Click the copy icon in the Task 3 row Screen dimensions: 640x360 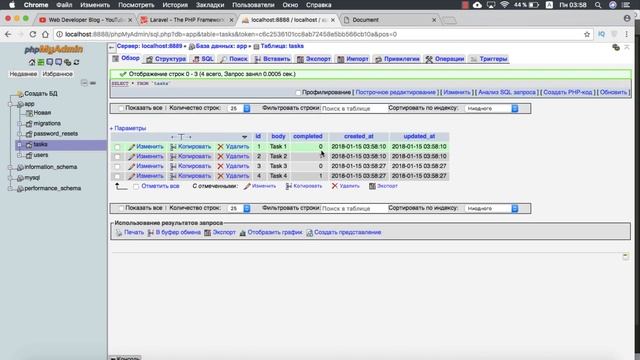point(173,166)
